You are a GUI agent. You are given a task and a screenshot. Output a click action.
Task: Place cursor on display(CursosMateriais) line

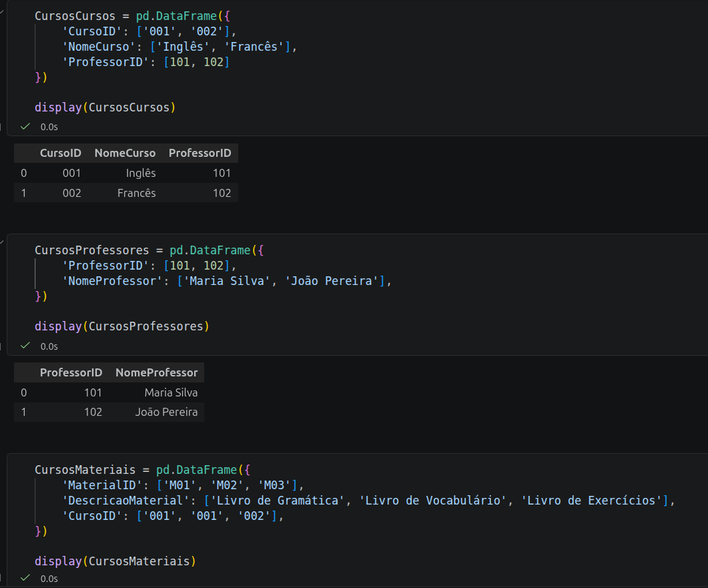pos(115,561)
